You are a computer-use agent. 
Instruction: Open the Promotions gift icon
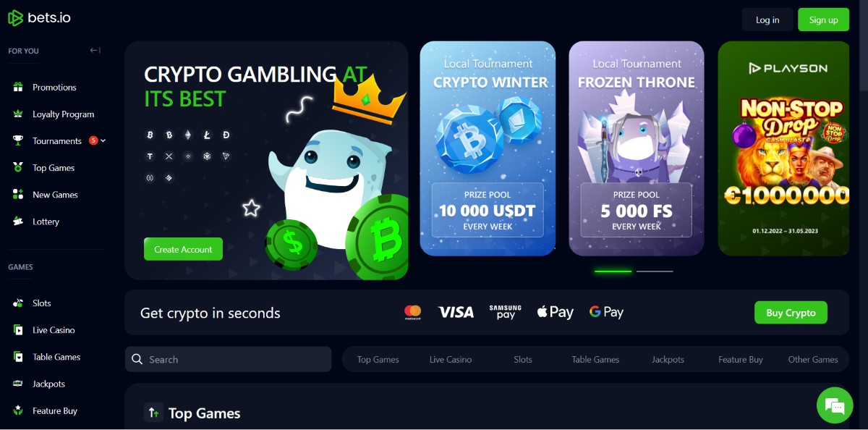18,87
